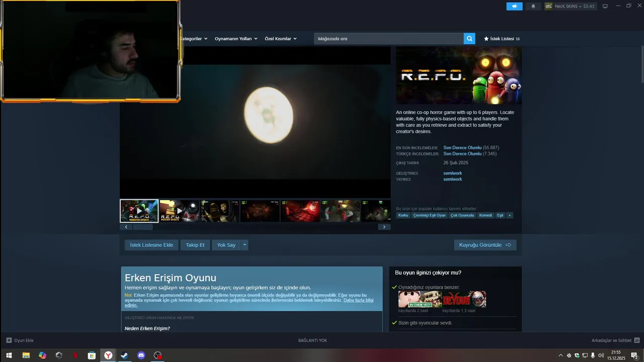Click the R.E.P.O. header capsule image
Image resolution: width=644 pixels, height=362 pixels.
click(x=459, y=75)
